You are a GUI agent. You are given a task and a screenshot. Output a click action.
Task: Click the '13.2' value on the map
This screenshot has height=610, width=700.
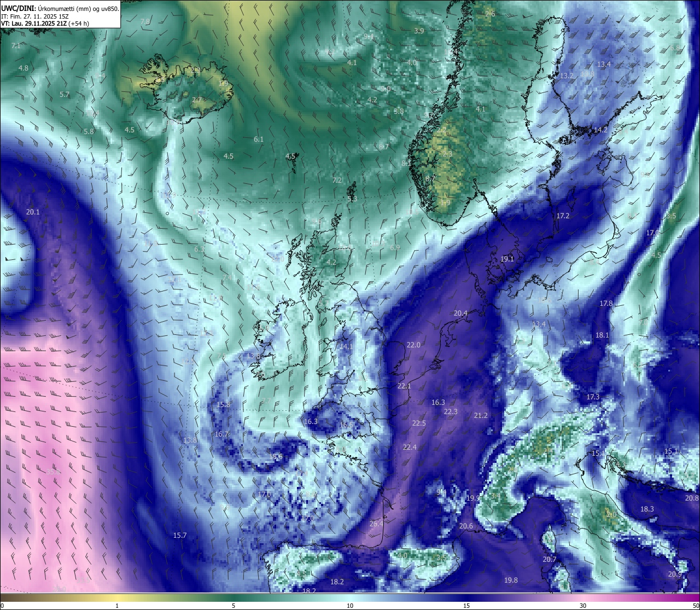(567, 75)
